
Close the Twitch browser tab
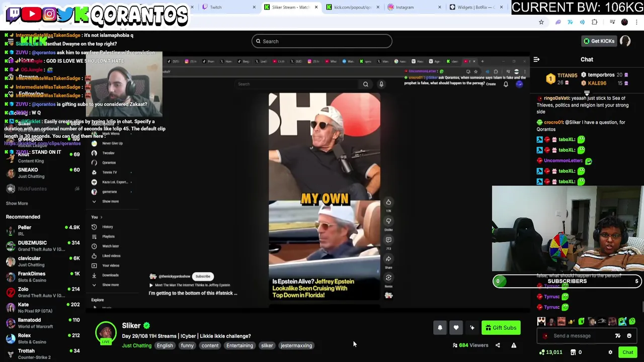pyautogui.click(x=254, y=7)
